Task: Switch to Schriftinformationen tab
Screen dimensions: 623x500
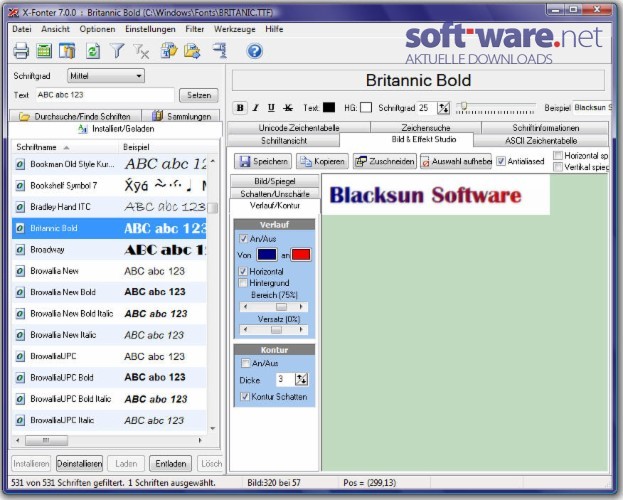Action: [546, 128]
